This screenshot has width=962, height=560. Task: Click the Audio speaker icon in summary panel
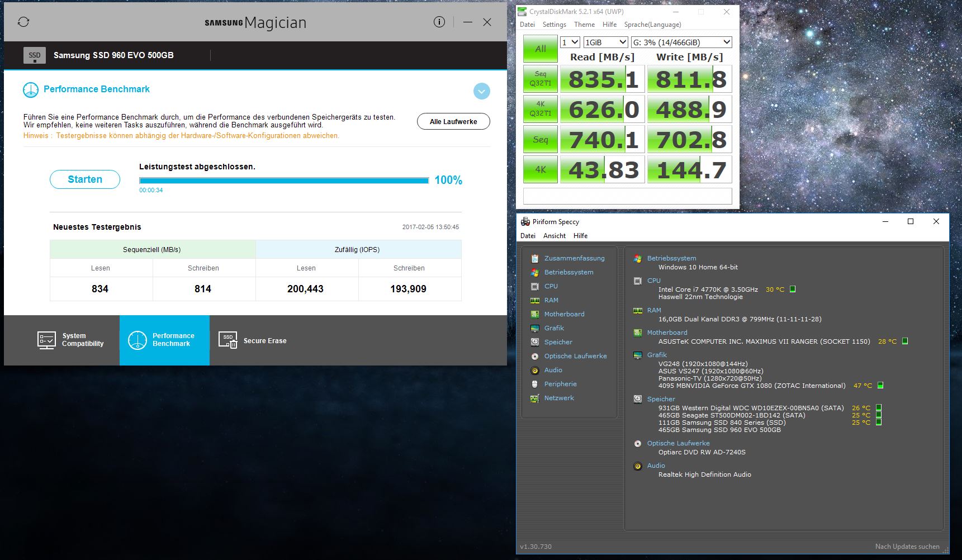638,466
